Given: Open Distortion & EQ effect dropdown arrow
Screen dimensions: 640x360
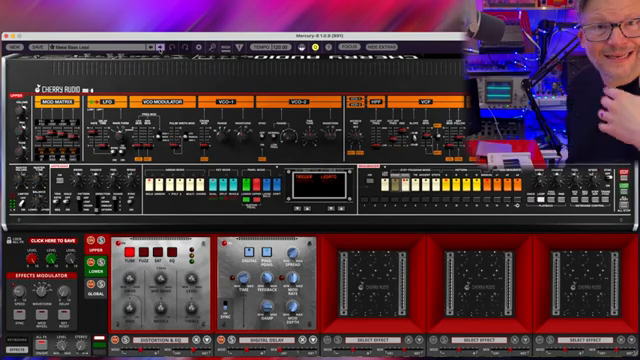Looking at the screenshot, I should pos(207,340).
